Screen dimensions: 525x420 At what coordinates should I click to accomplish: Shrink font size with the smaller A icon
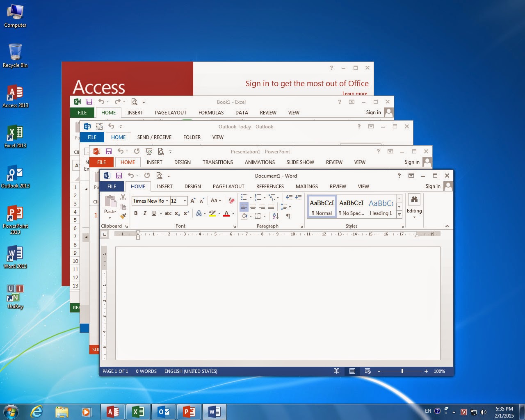[x=202, y=201]
